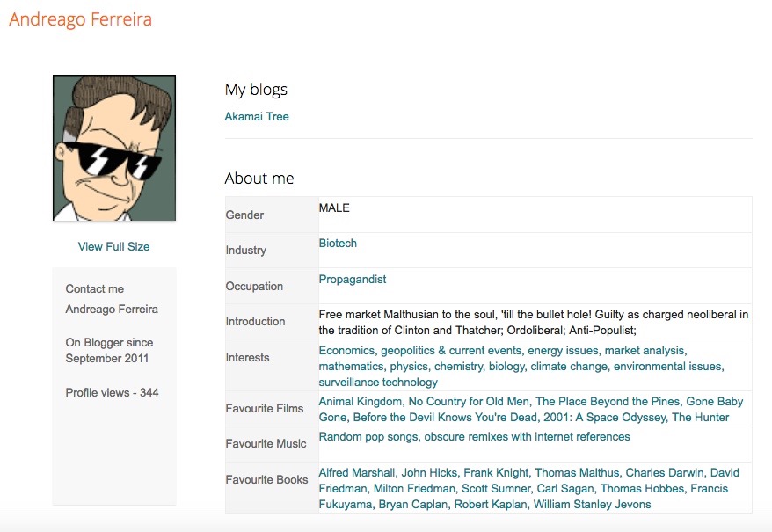
Task: Click Contact me in sidebar
Action: 94,288
